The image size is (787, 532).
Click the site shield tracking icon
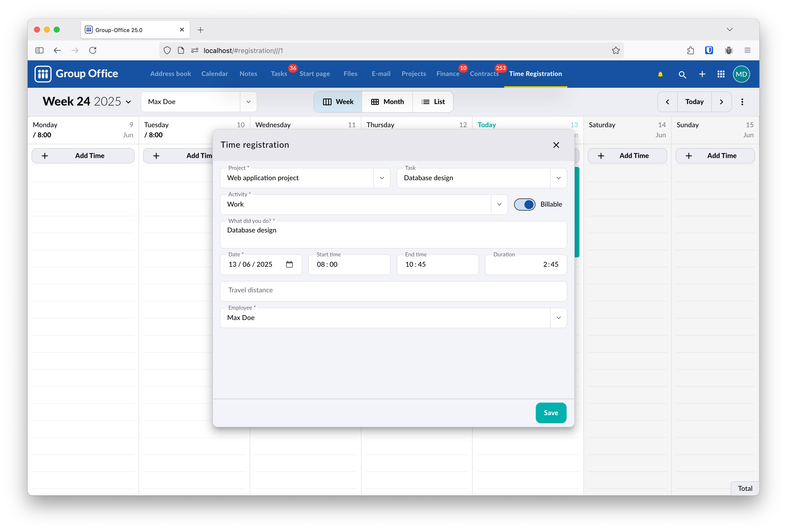coord(167,51)
